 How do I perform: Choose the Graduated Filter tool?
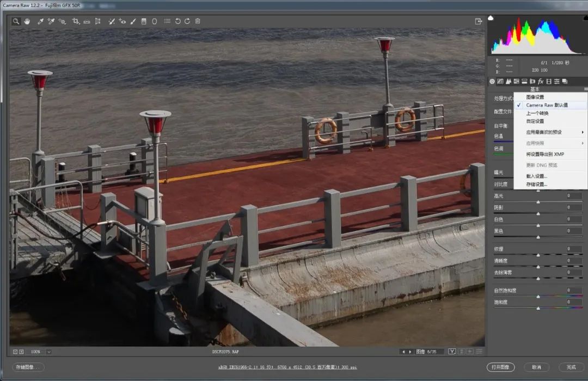pos(144,21)
